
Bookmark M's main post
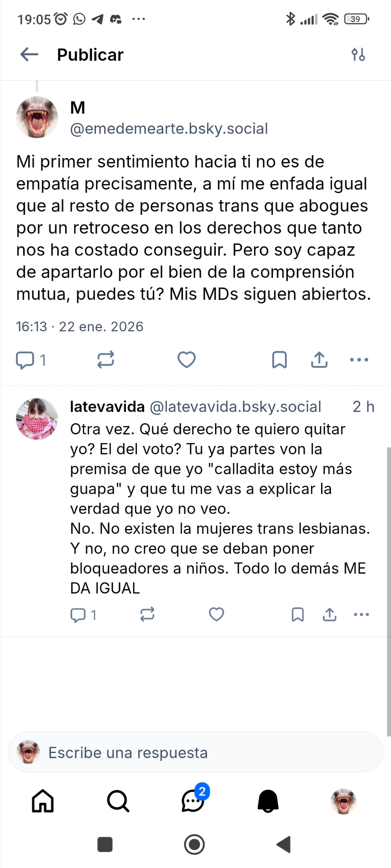pyautogui.click(x=279, y=360)
